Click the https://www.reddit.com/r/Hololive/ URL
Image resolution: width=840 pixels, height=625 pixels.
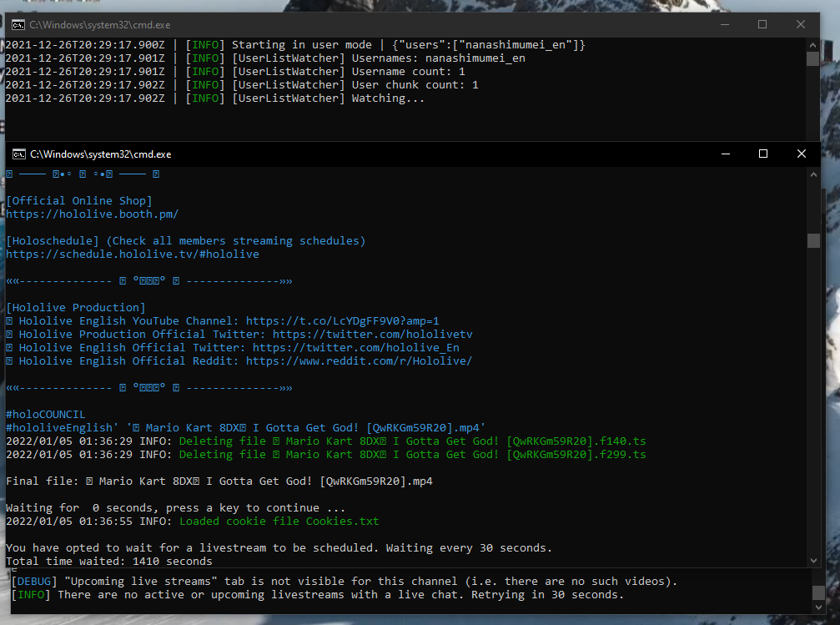pyautogui.click(x=359, y=361)
